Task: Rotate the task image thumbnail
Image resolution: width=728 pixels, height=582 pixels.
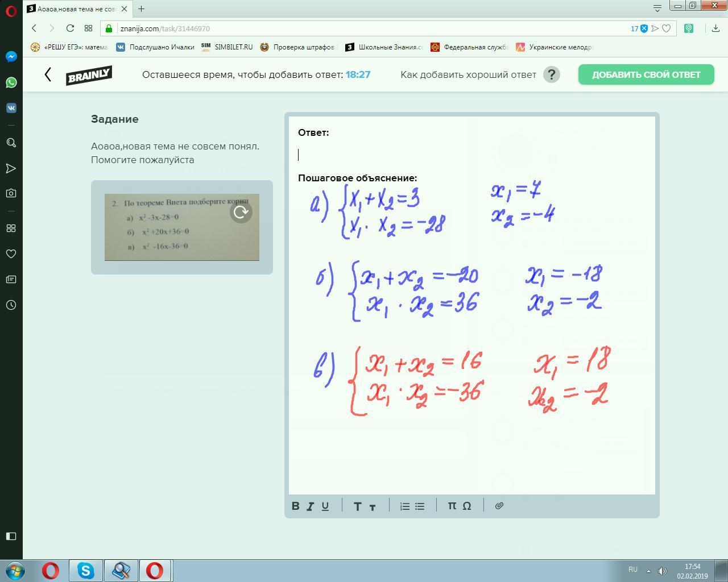Action: coord(241,212)
